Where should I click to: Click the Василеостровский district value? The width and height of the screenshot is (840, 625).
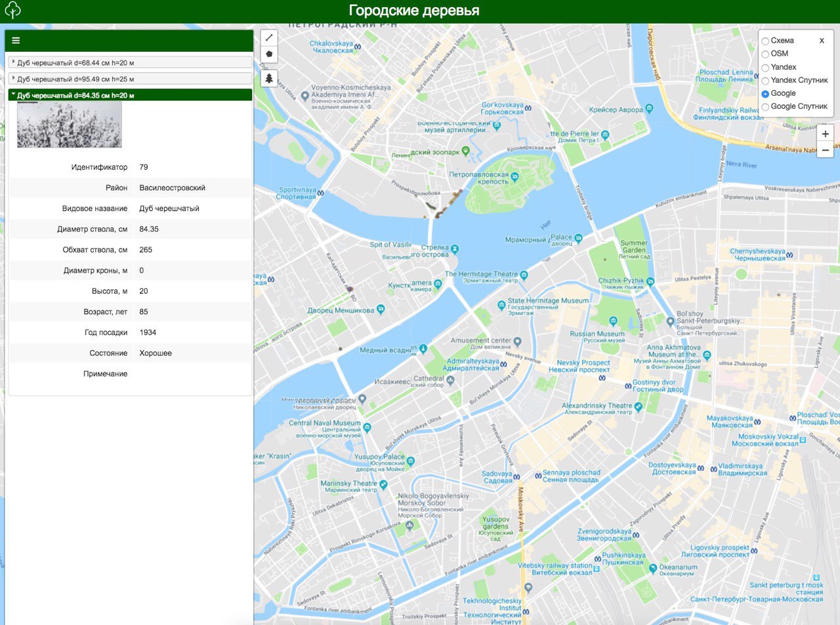point(172,188)
